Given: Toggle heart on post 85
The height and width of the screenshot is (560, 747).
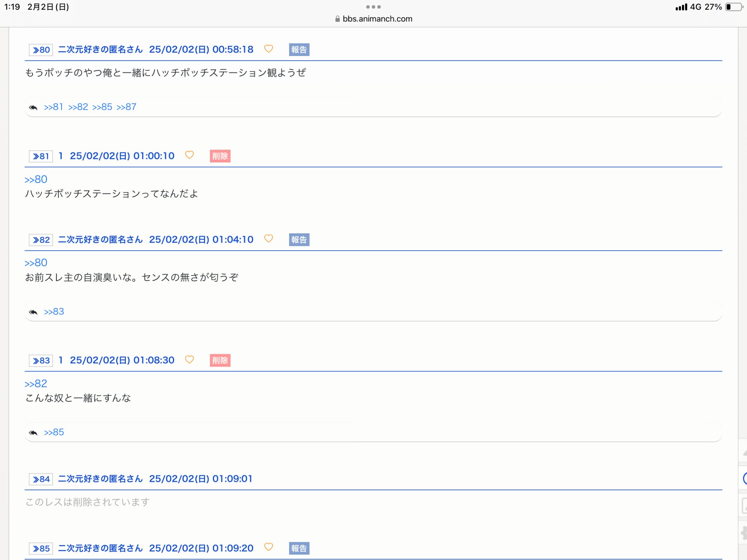Looking at the screenshot, I should (269, 547).
